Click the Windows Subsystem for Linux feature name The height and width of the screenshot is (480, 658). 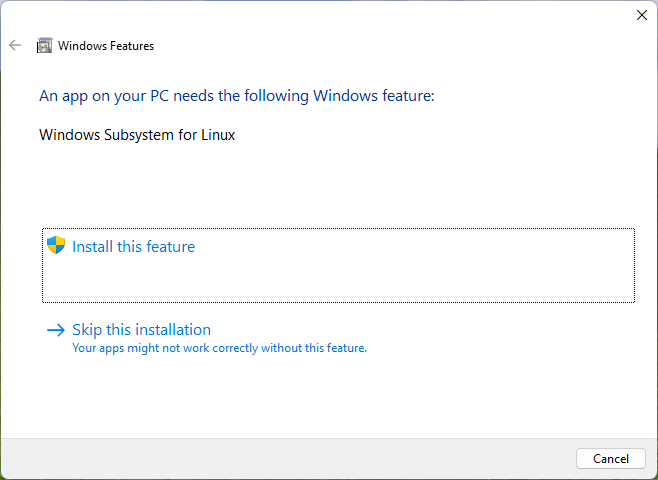click(x=137, y=135)
